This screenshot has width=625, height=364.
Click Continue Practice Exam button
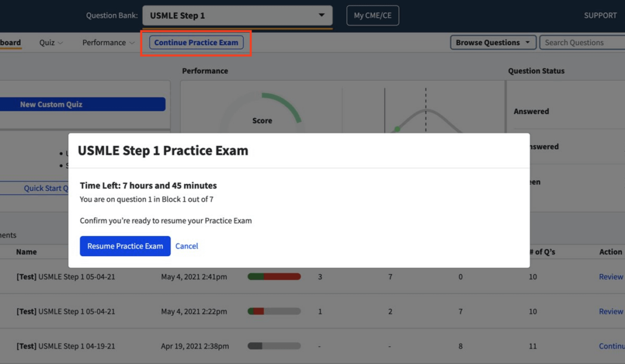coord(197,43)
